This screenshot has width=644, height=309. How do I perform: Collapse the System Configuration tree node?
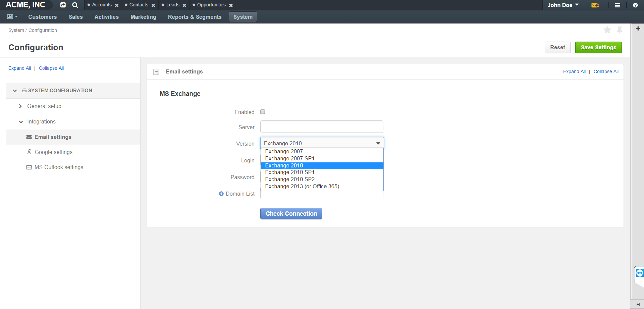click(x=15, y=91)
